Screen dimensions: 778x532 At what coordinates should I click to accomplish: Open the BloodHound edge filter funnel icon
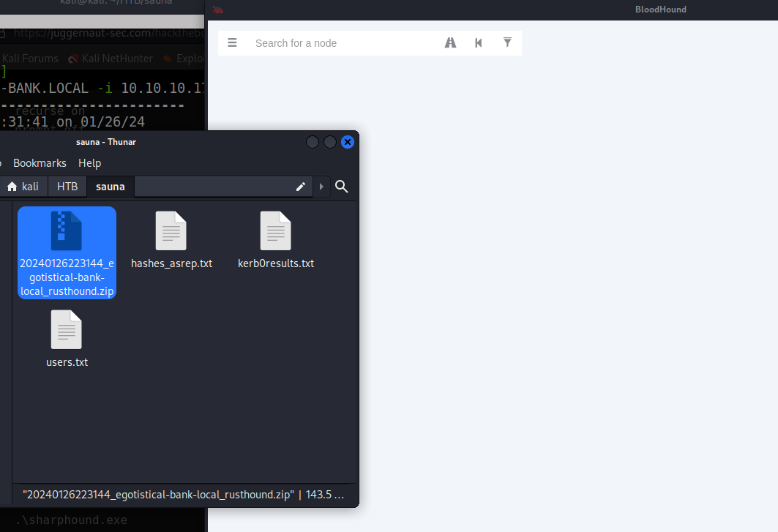coord(507,42)
